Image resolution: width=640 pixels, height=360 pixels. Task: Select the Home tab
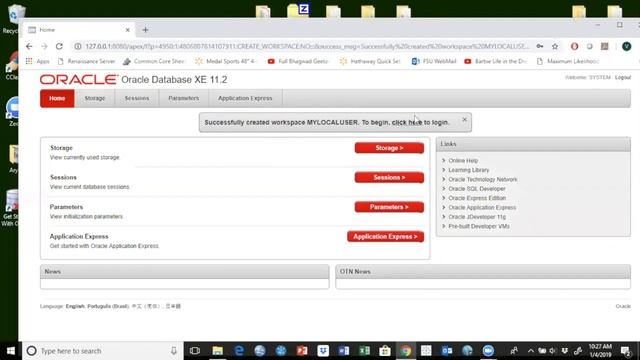pyautogui.click(x=57, y=98)
